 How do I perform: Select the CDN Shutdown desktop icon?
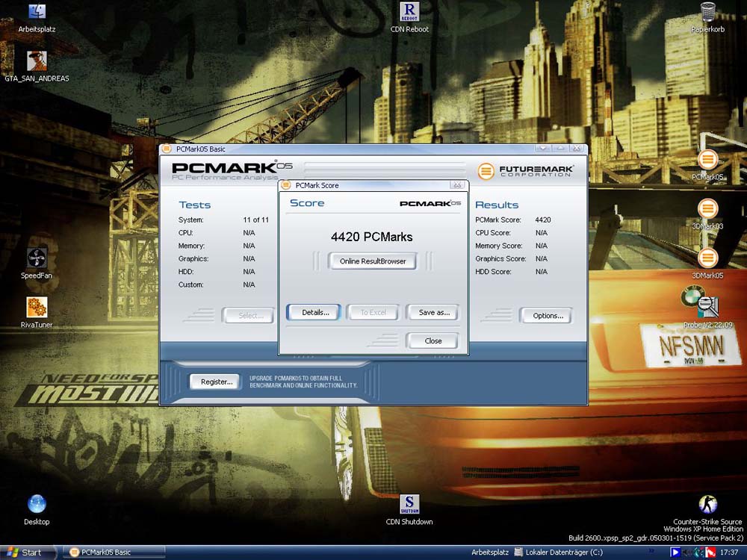pos(409,509)
